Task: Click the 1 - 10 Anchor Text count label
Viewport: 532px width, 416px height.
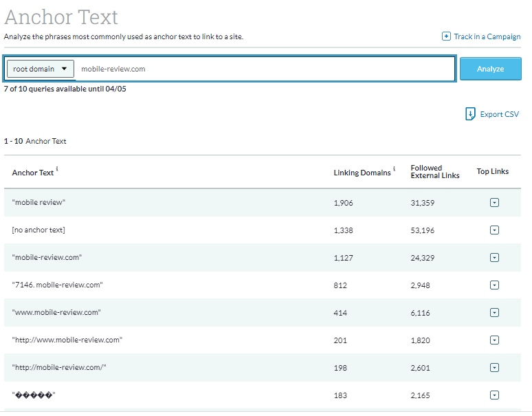Action: point(35,141)
